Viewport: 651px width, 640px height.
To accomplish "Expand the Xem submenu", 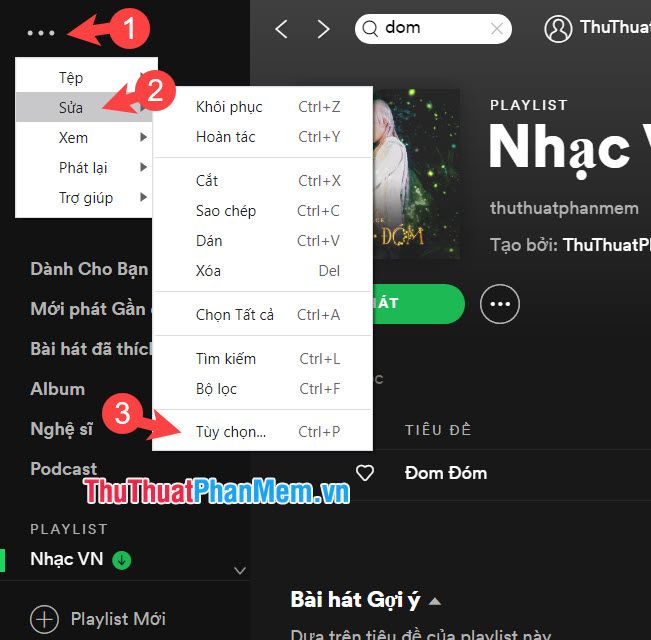I will pos(84,137).
